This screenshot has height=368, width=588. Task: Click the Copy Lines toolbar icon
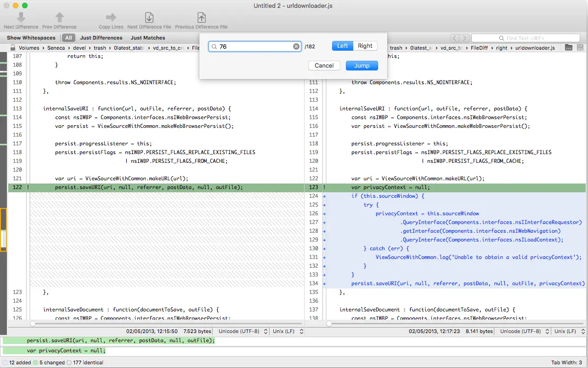pyautogui.click(x=111, y=17)
